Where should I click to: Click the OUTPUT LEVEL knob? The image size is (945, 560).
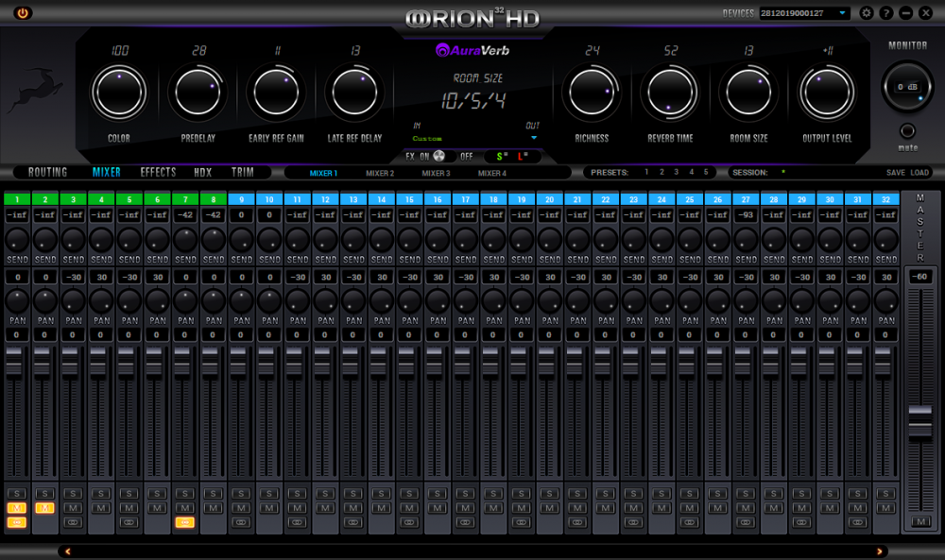coord(827,92)
